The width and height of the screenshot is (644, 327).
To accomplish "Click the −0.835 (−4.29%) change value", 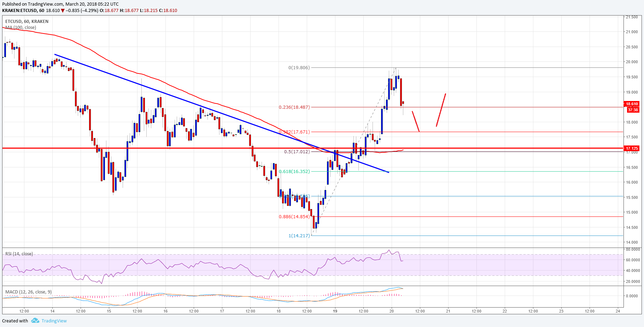I will pos(82,11).
